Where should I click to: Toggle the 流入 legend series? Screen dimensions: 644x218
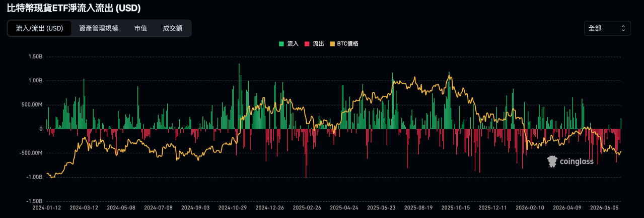pyautogui.click(x=289, y=44)
